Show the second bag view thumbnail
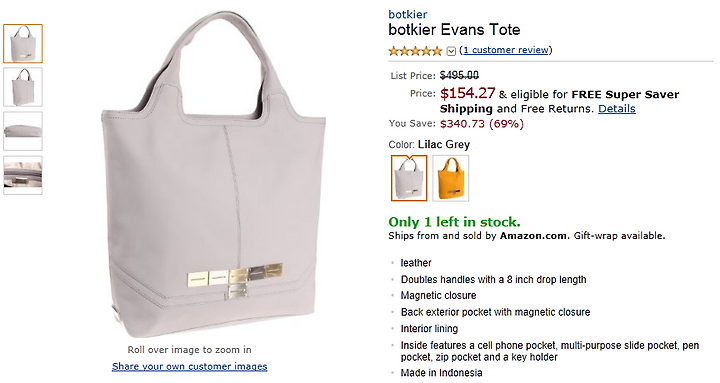Screen dimensions: 720x383 (x=23, y=87)
